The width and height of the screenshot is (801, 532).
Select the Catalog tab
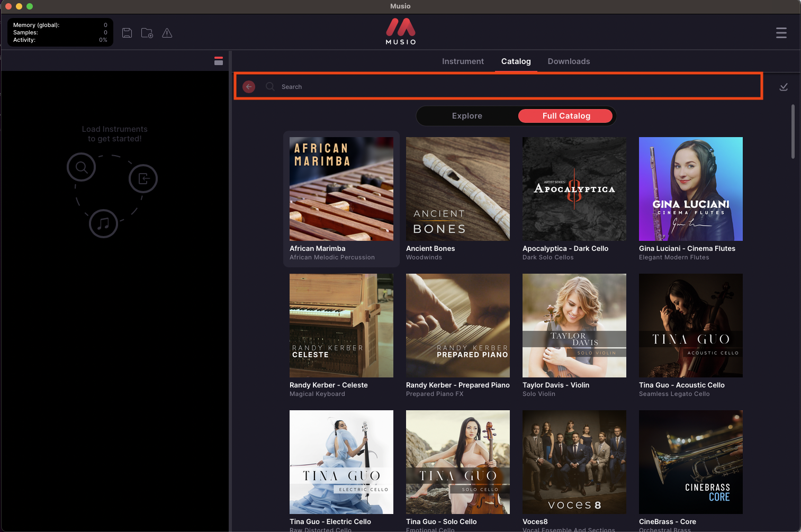[516, 61]
